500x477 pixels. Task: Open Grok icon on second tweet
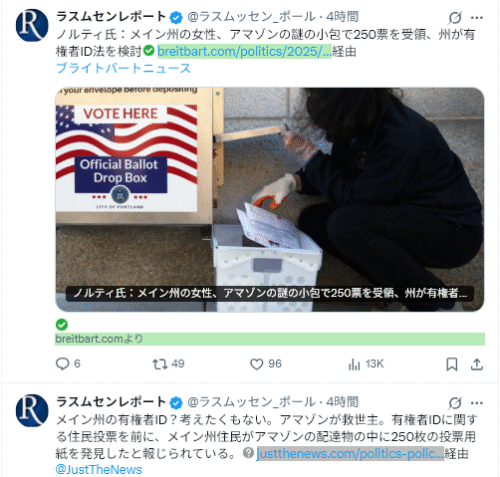455,403
